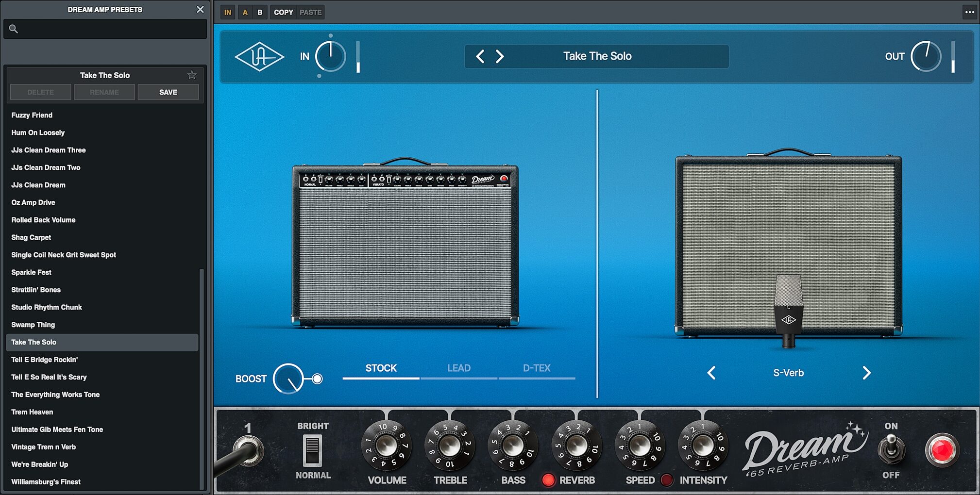This screenshot has height=495, width=980.
Task: Select previous mic option before S-Verb
Action: (711, 373)
